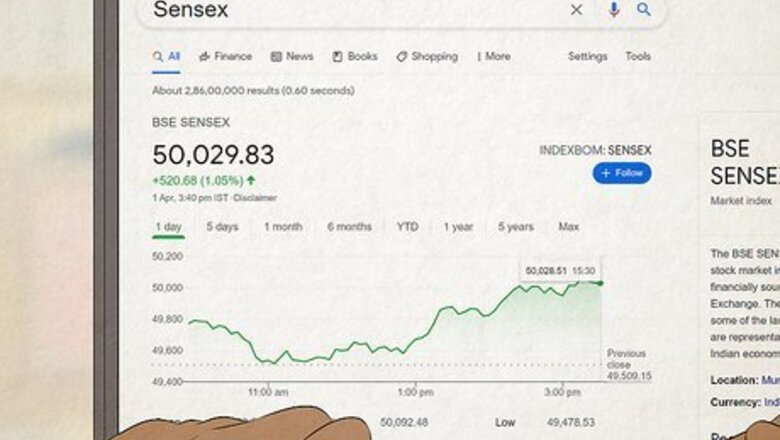Switch the chart to Max range
Screen dimensions: 780x440
pos(568,227)
